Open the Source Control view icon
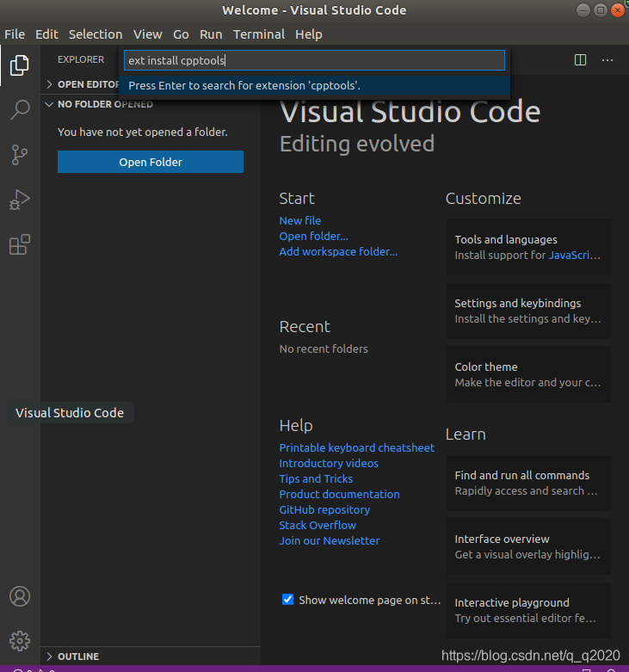629x672 pixels. 20,155
